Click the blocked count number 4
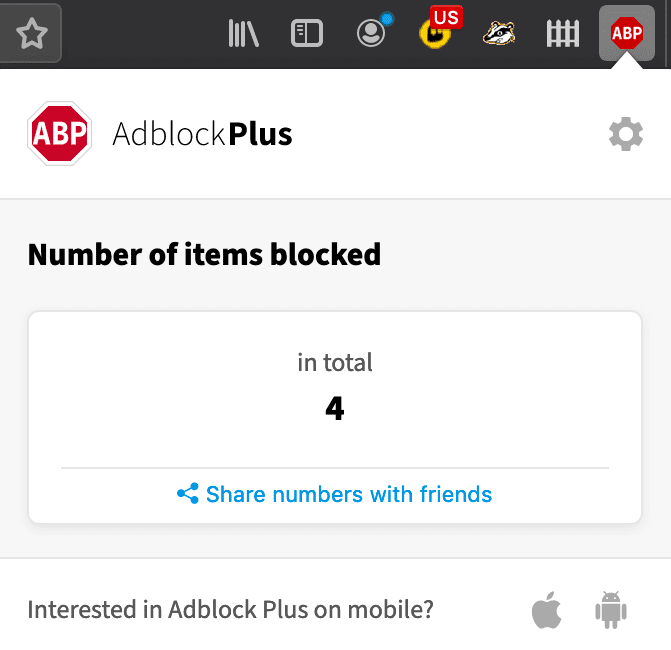Image resolution: width=671 pixels, height=650 pixels. tap(335, 408)
